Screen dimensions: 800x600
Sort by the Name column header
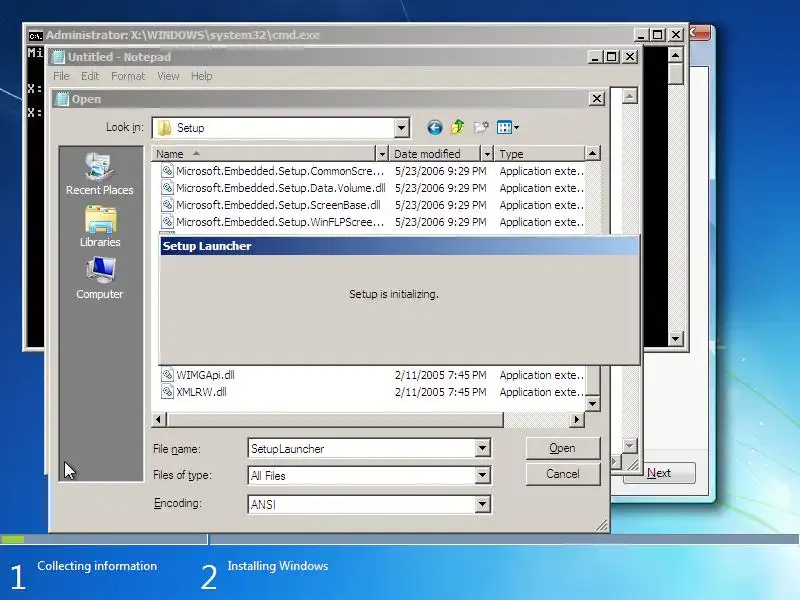tap(263, 154)
